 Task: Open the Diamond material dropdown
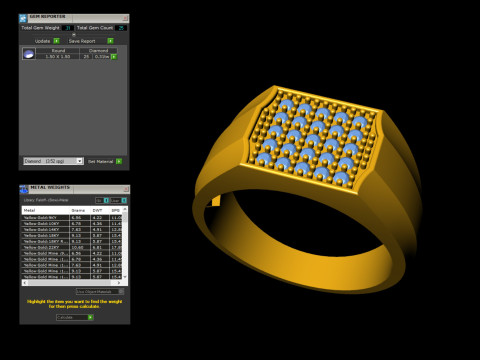53,161
